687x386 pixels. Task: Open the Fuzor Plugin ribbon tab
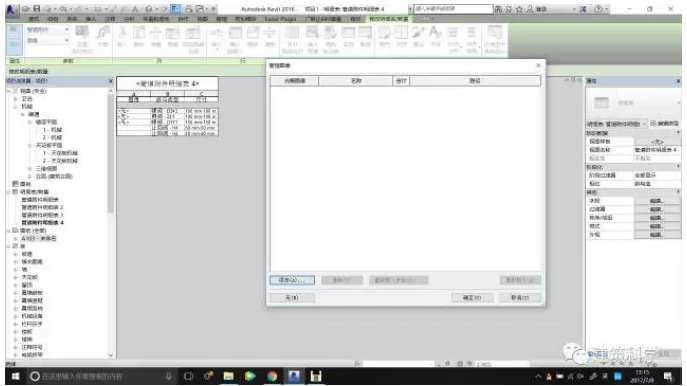pos(280,19)
